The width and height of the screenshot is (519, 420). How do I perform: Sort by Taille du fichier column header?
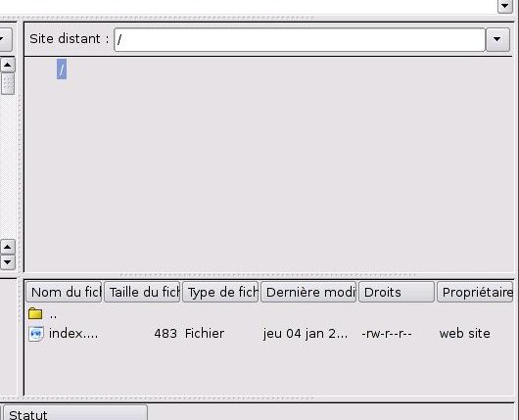[x=142, y=292]
